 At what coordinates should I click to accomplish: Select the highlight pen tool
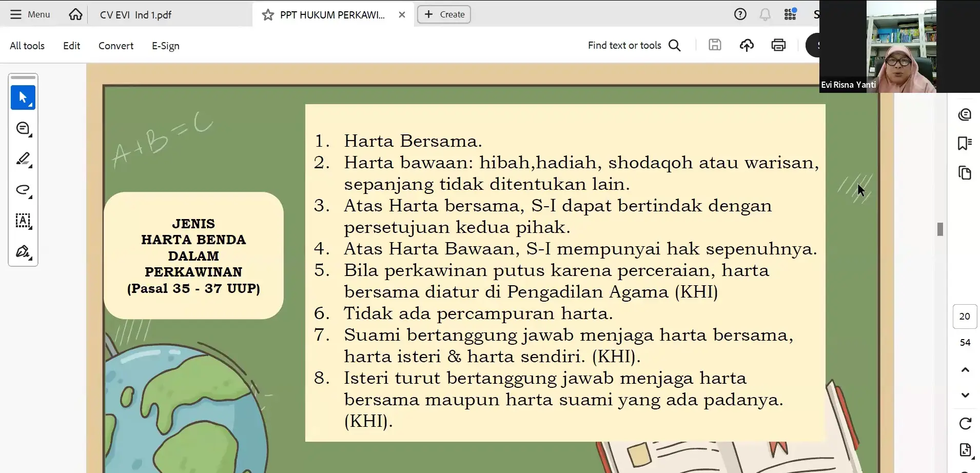[23, 160]
